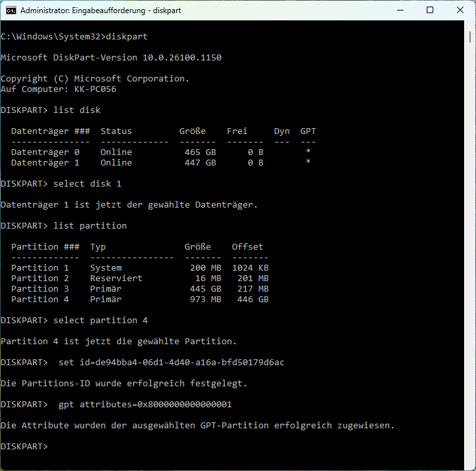Click the command prompt icon in title bar
The image size is (476, 471).
pyautogui.click(x=11, y=11)
